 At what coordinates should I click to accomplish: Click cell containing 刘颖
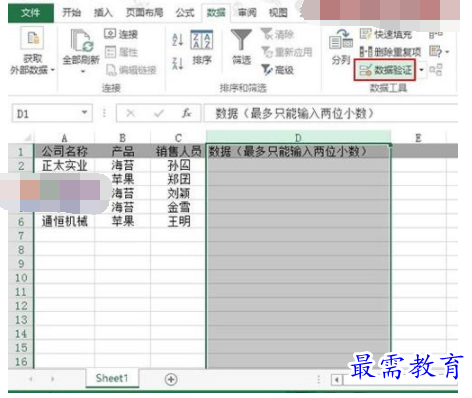pos(178,194)
